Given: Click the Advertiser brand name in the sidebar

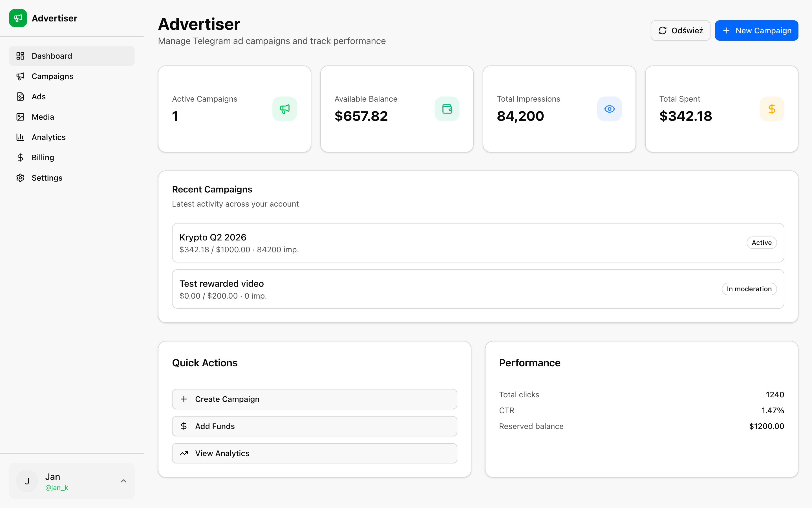Looking at the screenshot, I should pyautogui.click(x=54, y=18).
